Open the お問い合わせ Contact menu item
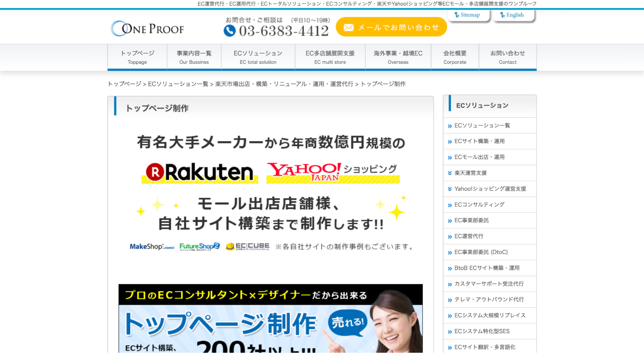The image size is (644, 353). pos(508,57)
